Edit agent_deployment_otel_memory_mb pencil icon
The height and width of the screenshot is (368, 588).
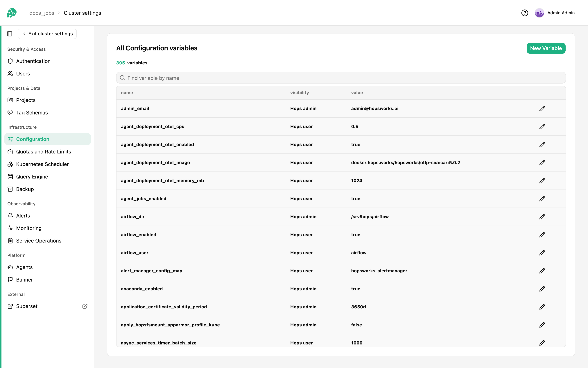pos(542,181)
